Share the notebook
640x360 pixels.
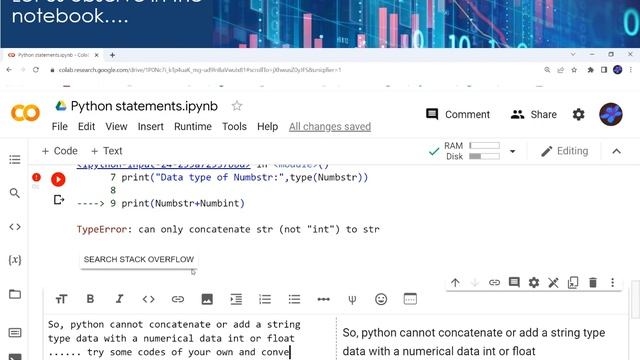coord(533,114)
